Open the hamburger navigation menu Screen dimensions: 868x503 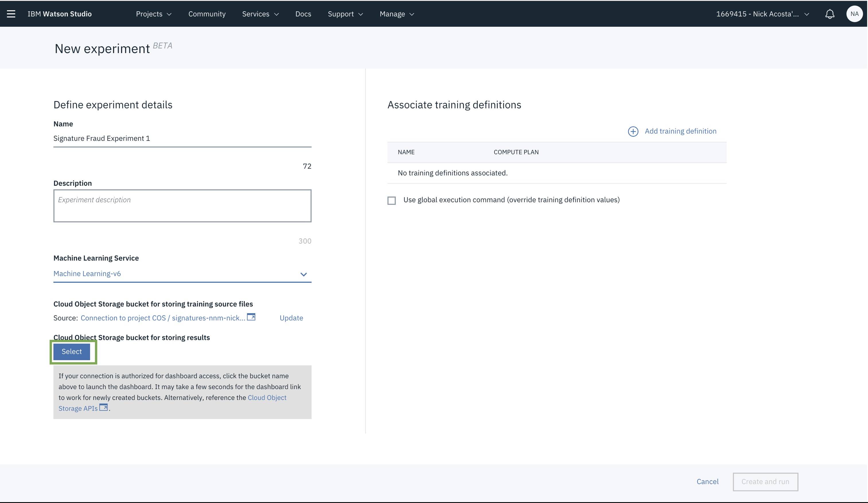coord(11,14)
